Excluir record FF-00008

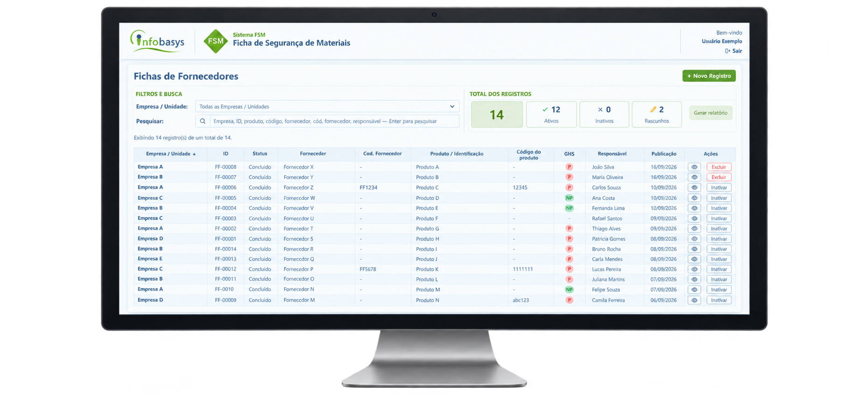719,167
